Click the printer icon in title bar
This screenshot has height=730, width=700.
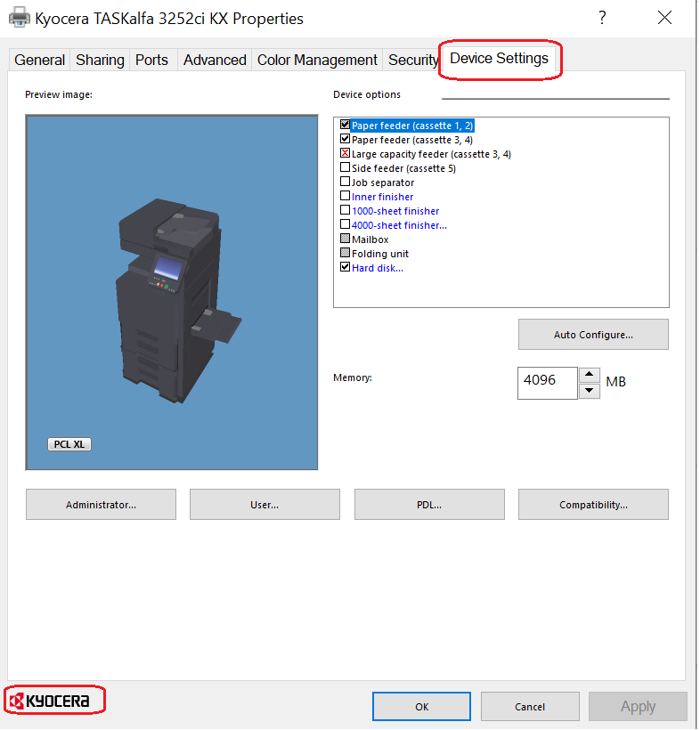(x=19, y=18)
